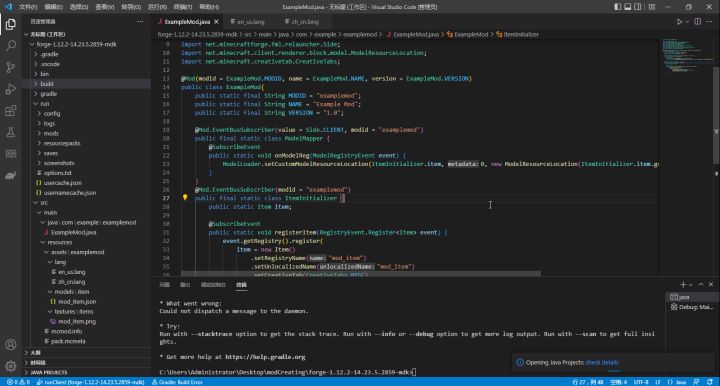
Task: Switch to the 调试控制台 panel tab
Action: click(x=213, y=285)
